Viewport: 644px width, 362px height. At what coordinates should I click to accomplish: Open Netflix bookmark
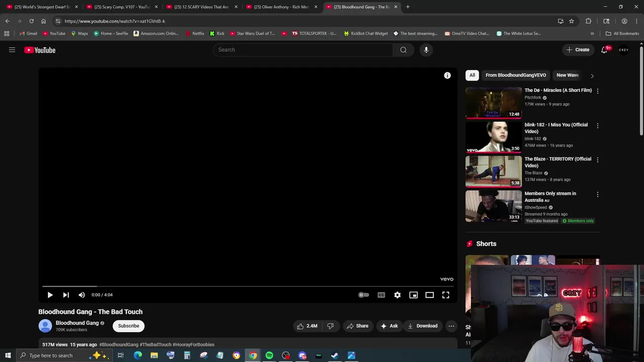coord(195,34)
